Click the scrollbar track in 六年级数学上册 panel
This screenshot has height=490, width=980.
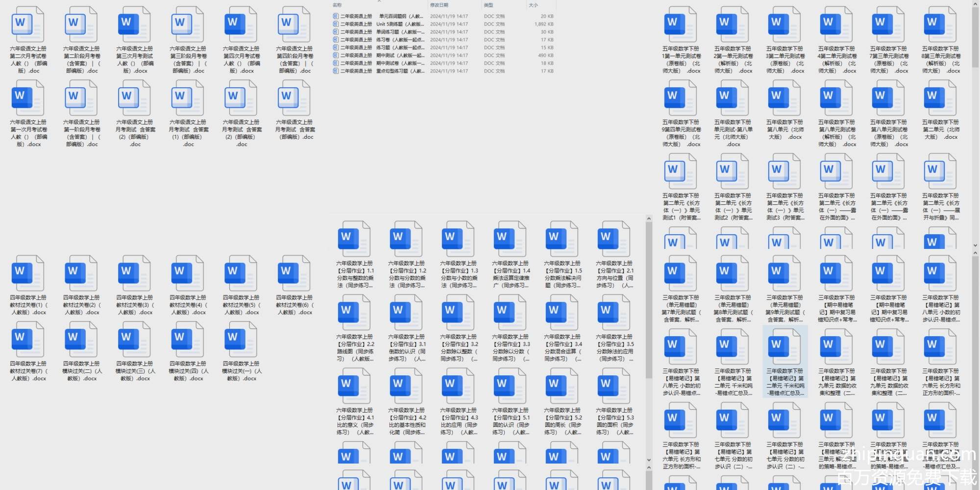point(649,343)
